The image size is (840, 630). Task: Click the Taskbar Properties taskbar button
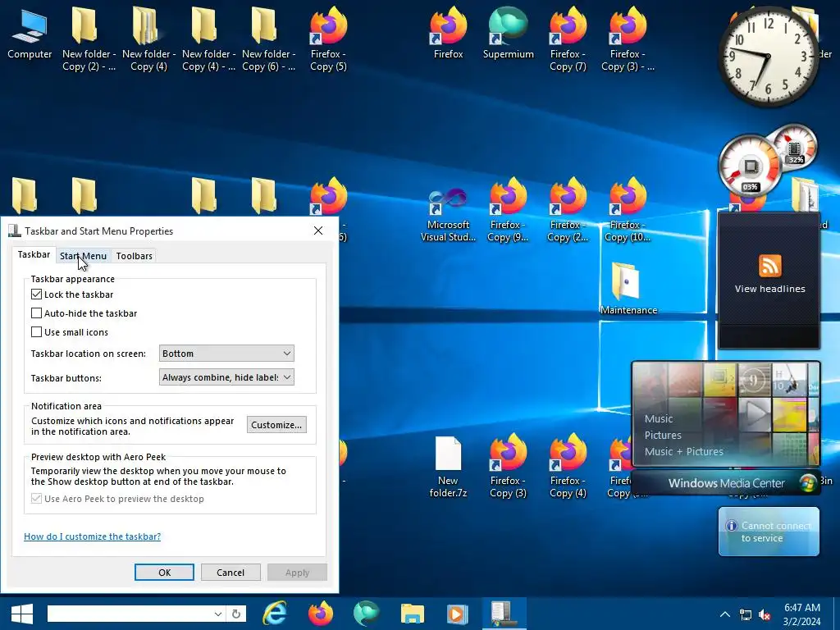pos(504,614)
